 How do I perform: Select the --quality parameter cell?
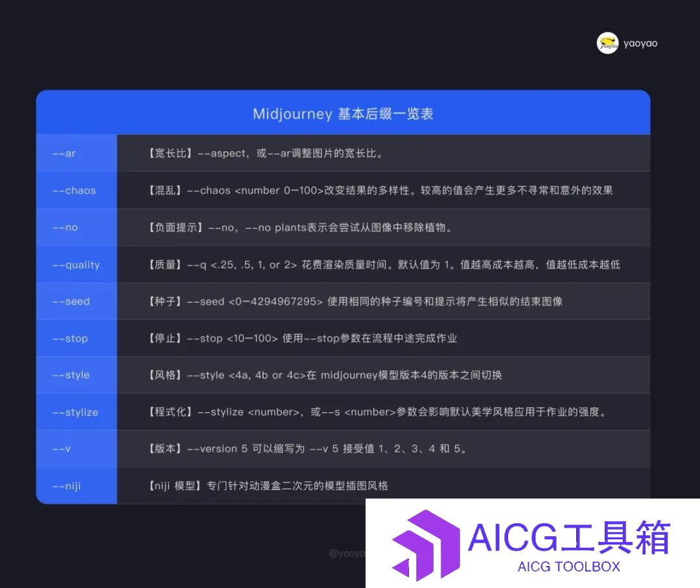coord(76,265)
